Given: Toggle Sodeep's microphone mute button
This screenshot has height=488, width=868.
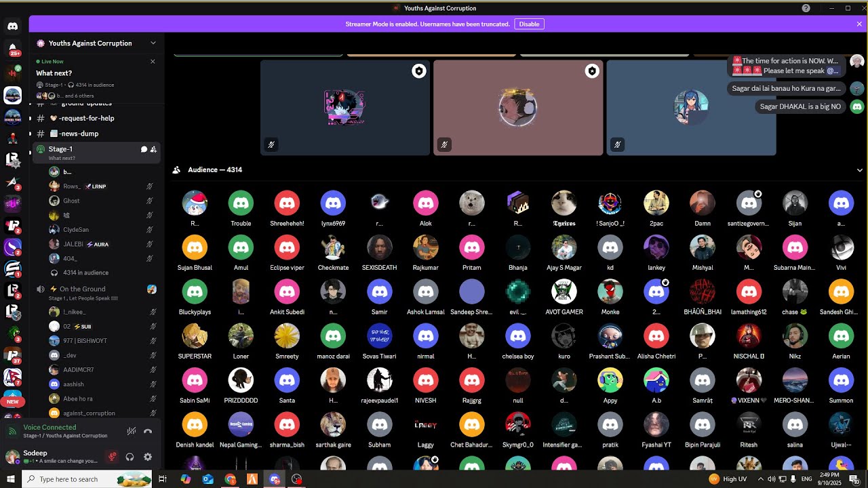Looking at the screenshot, I should click(x=113, y=457).
